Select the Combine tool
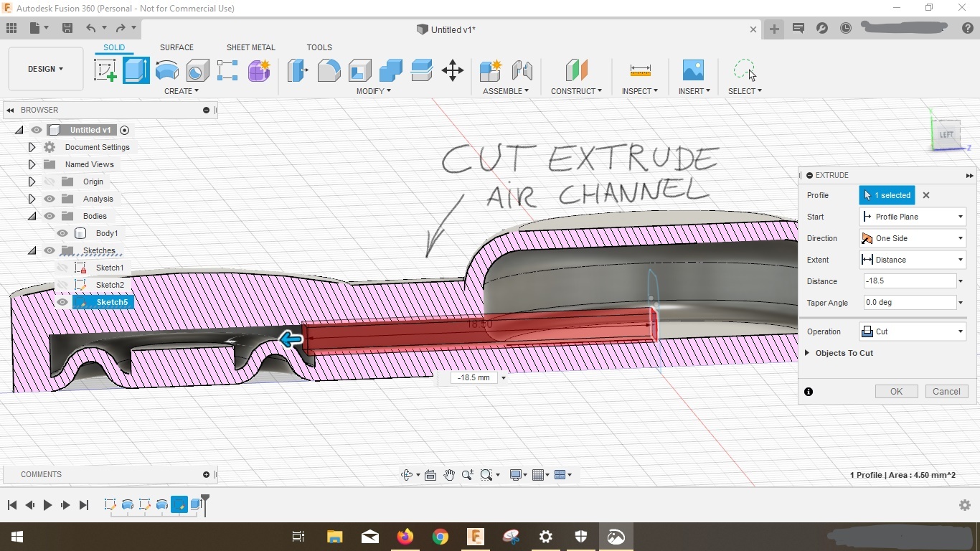 coord(391,70)
